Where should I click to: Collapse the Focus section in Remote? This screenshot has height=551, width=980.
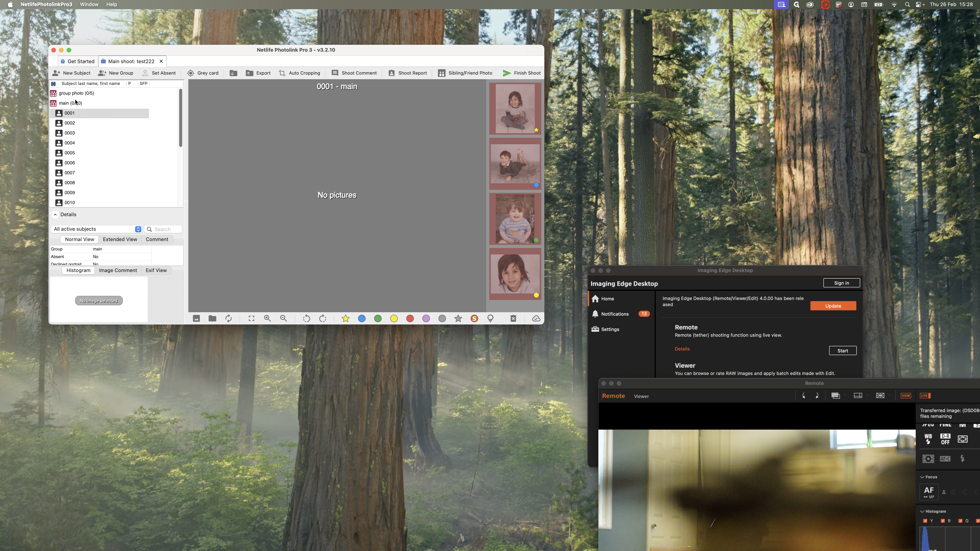922,477
